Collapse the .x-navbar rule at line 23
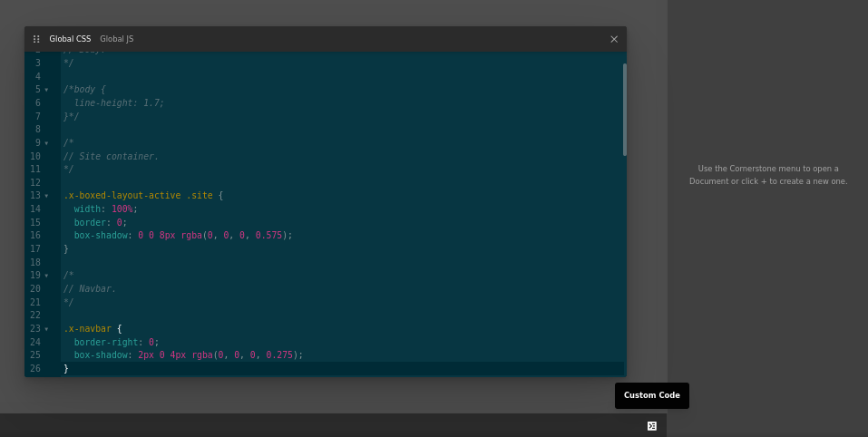868x437 pixels. pyautogui.click(x=46, y=329)
